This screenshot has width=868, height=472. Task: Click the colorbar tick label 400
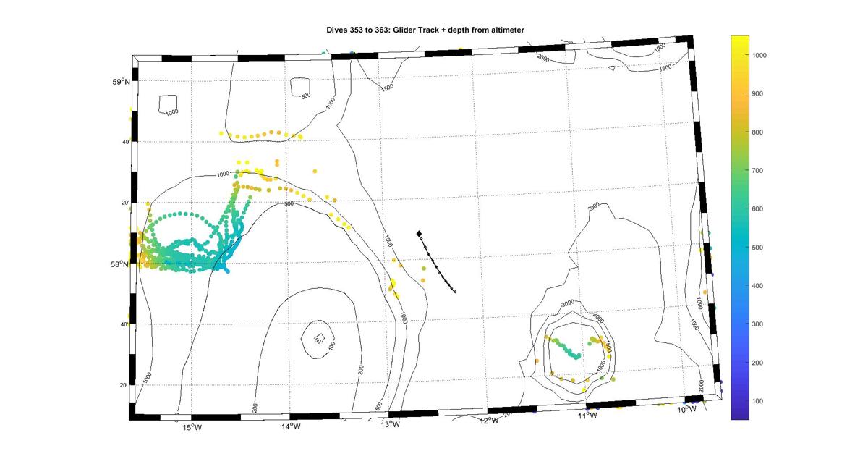[x=758, y=286]
